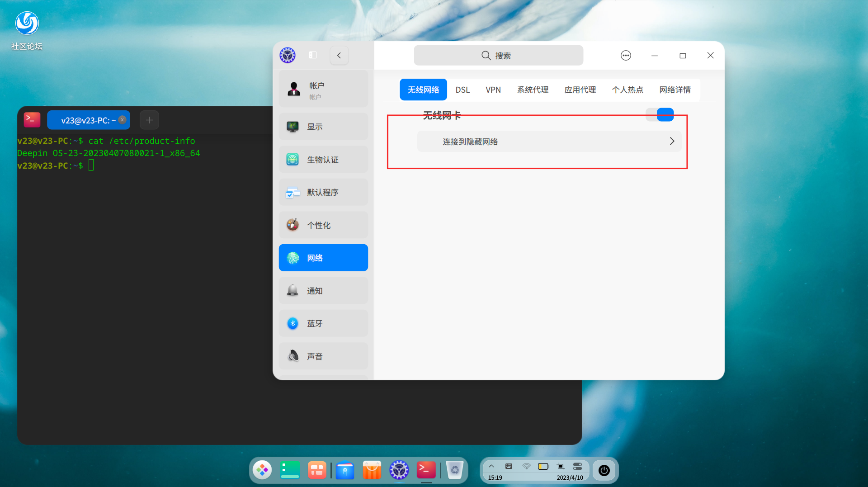Open a new terminal tab with plus button
This screenshot has width=868, height=487.
(x=149, y=119)
